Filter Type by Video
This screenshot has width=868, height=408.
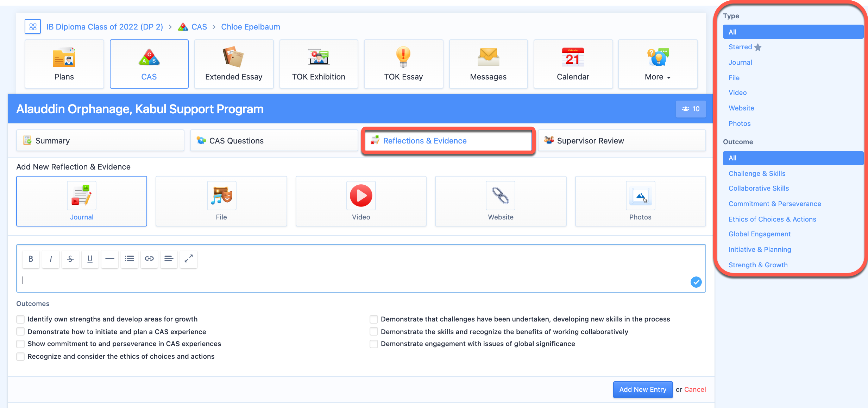[737, 93]
